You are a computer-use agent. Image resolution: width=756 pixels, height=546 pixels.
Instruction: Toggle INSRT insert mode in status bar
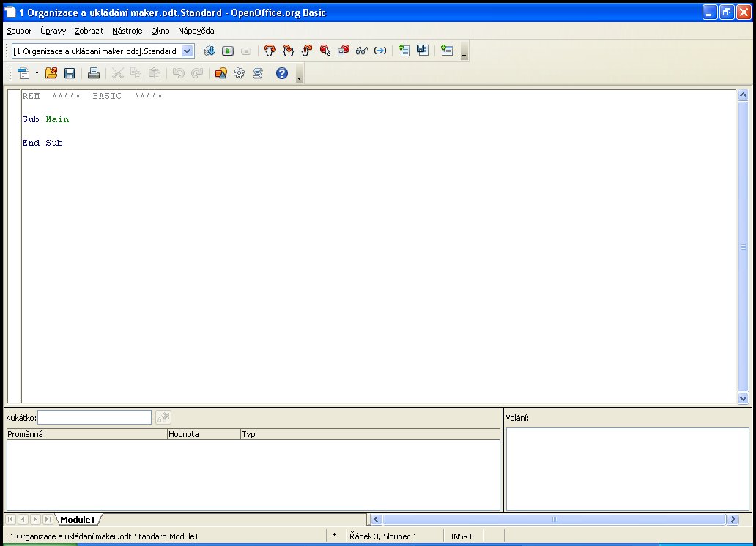pyautogui.click(x=462, y=536)
